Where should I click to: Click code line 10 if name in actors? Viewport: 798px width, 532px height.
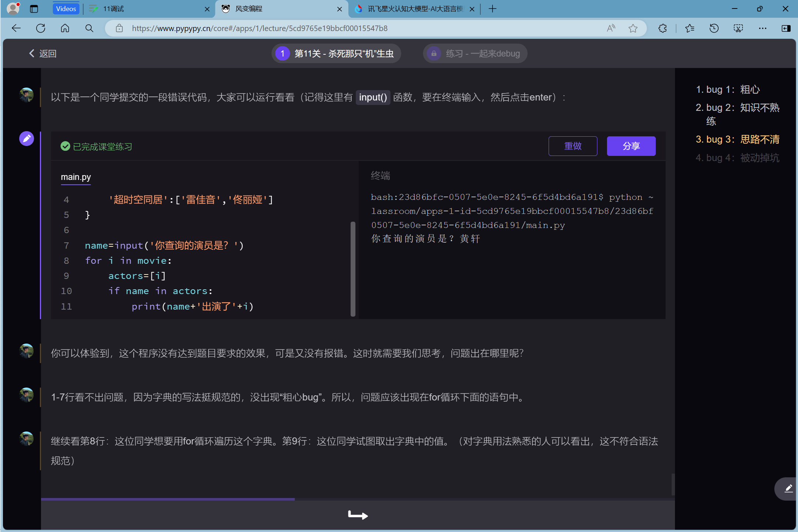[160, 291]
